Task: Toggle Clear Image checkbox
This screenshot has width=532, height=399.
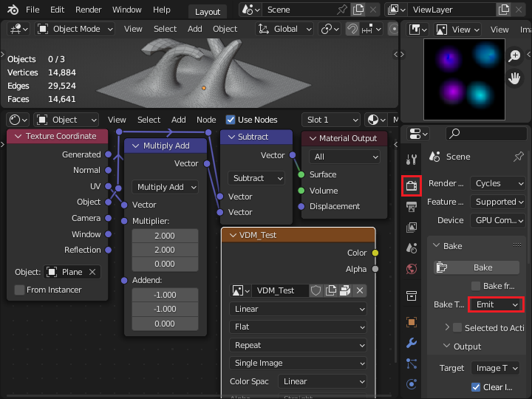Action: (476, 387)
